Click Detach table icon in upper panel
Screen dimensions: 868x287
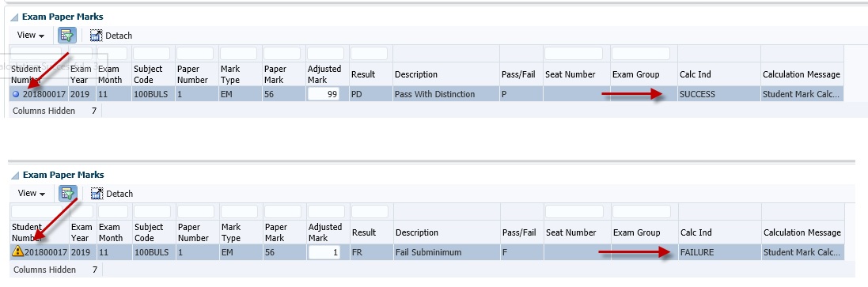(97, 36)
